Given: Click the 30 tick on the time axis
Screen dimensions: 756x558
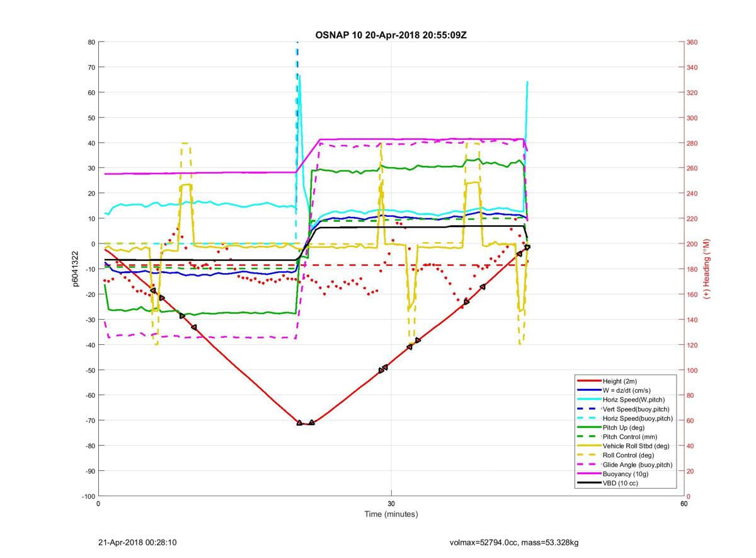Looking at the screenshot, I should (391, 504).
